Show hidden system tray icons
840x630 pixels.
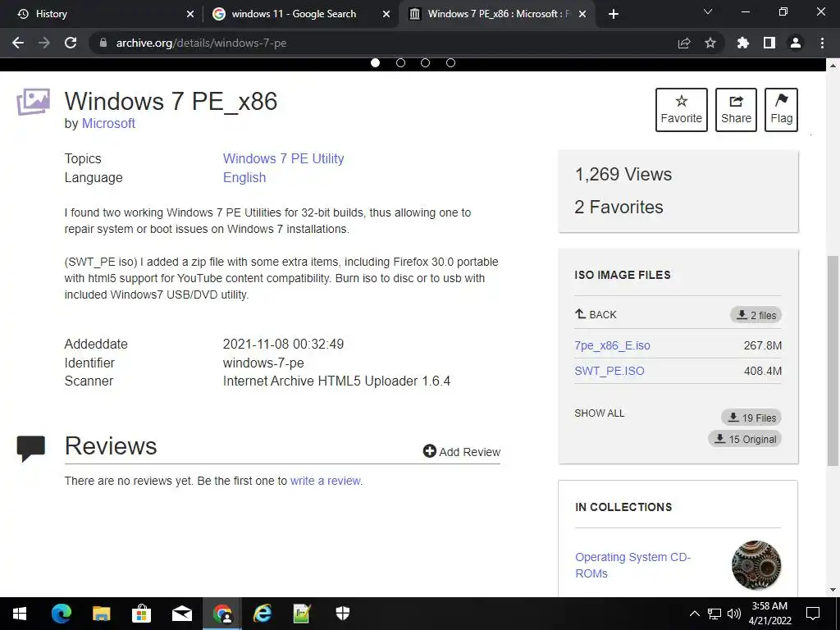[694, 614]
